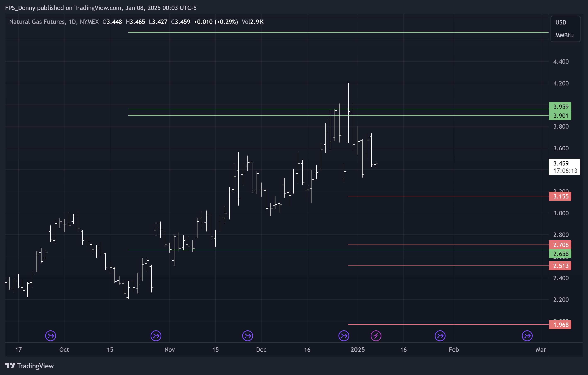
Task: Click the +0.010 (+0.29%) change value
Action: pos(216,22)
